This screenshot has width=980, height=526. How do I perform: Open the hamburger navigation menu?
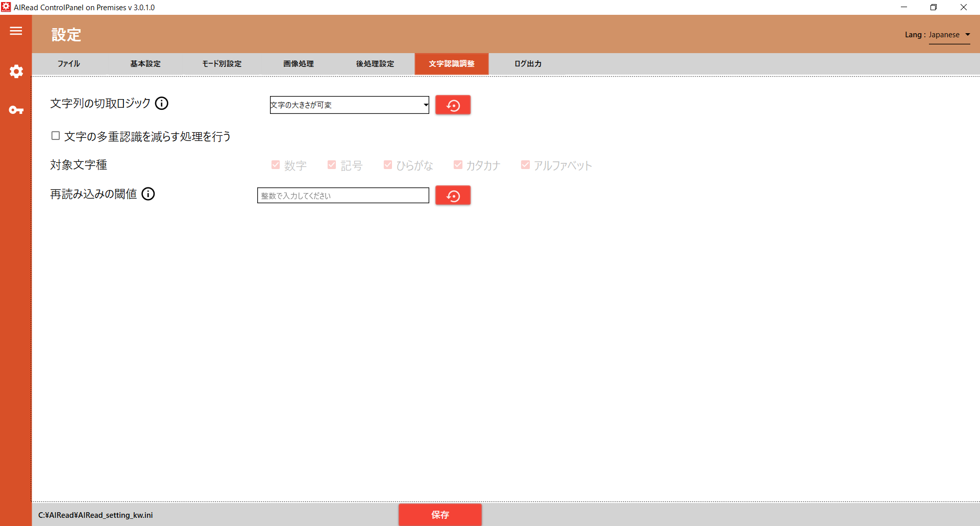[15, 31]
